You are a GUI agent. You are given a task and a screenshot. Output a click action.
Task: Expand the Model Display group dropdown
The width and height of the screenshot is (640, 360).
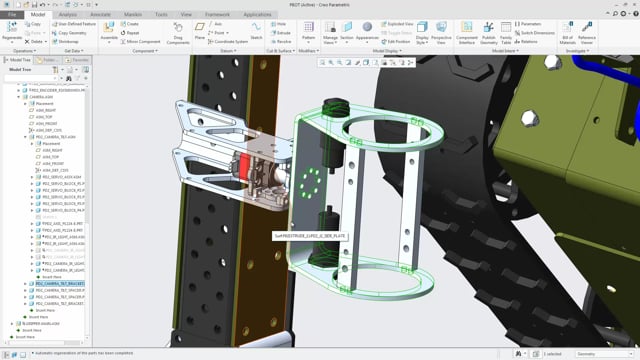[x=387, y=51]
